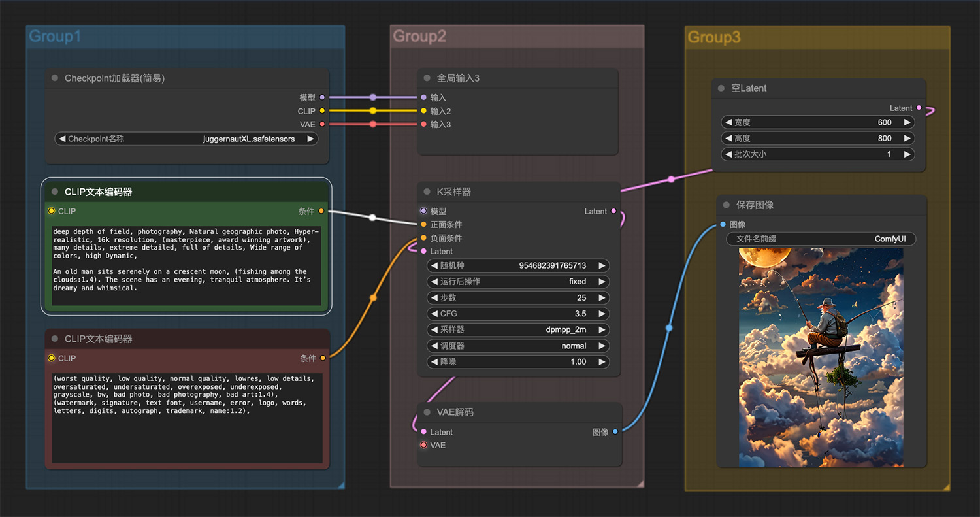The image size is (980, 517).
Task: Increase 随机种 with its right arrow
Action: click(602, 265)
